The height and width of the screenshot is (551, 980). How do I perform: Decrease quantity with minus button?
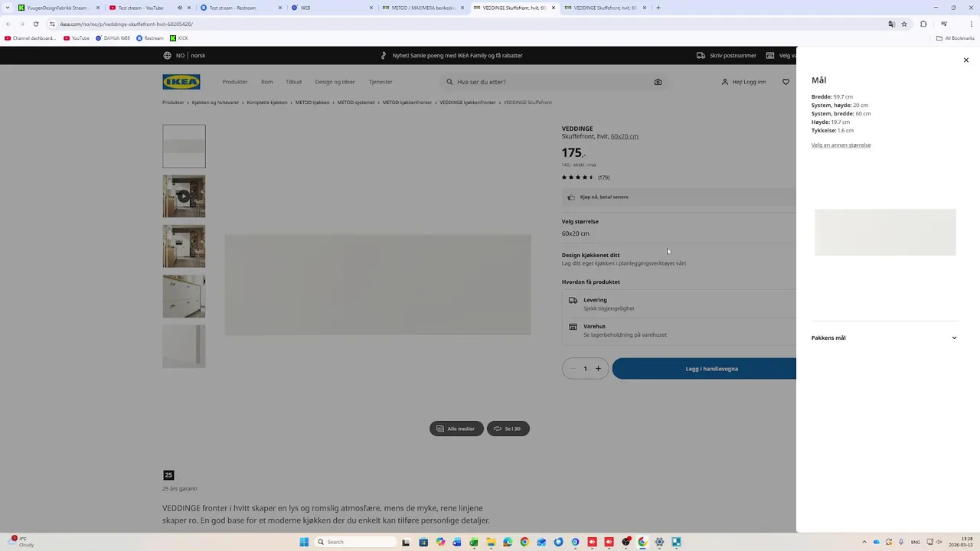pos(573,369)
